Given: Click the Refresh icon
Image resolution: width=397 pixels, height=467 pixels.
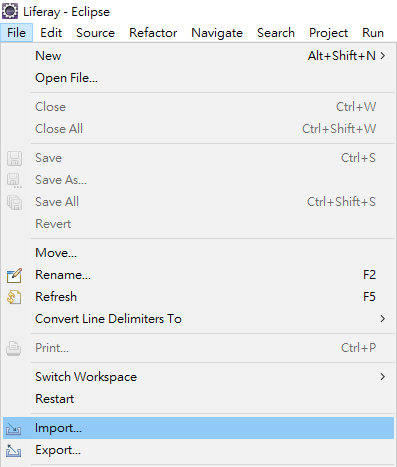Looking at the screenshot, I should [14, 297].
